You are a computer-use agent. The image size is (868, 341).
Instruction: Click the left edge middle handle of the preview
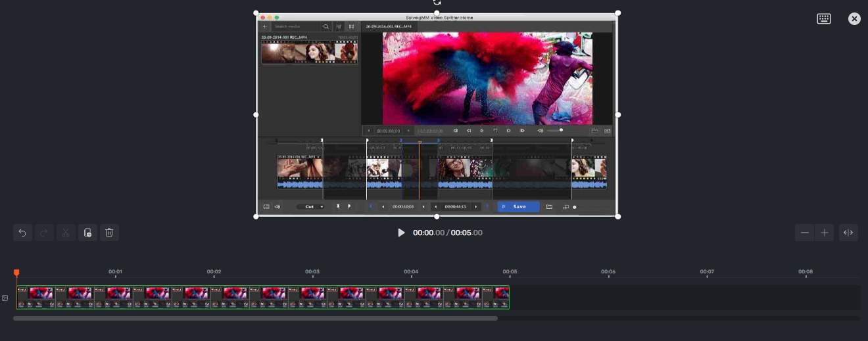pos(256,115)
